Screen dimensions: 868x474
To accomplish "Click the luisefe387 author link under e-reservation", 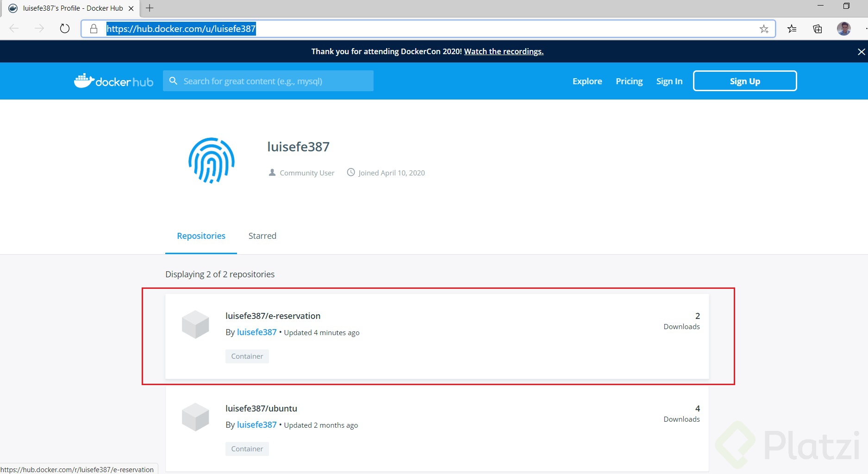I will click(x=256, y=332).
